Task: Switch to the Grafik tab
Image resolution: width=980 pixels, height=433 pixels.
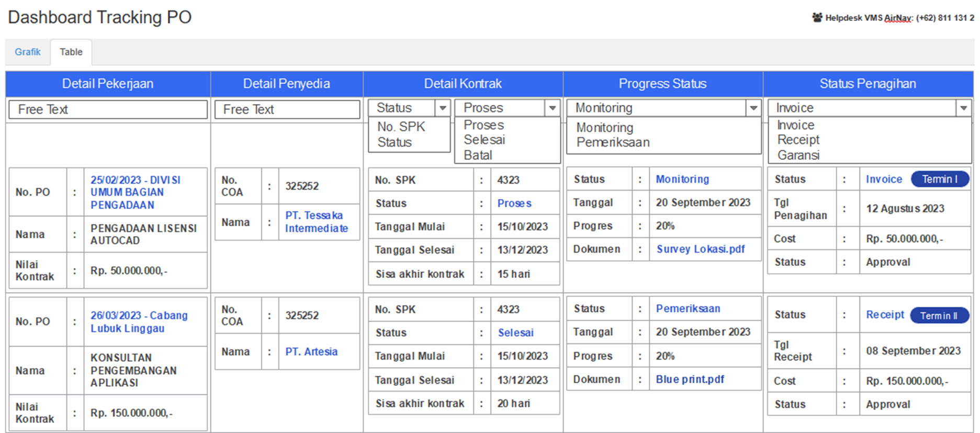Action: pos(28,52)
